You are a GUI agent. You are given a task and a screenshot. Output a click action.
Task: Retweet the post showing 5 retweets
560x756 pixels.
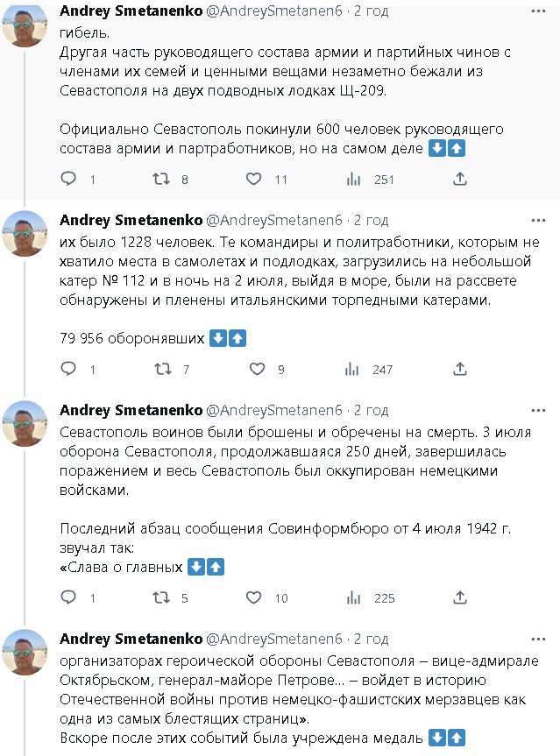click(x=161, y=598)
